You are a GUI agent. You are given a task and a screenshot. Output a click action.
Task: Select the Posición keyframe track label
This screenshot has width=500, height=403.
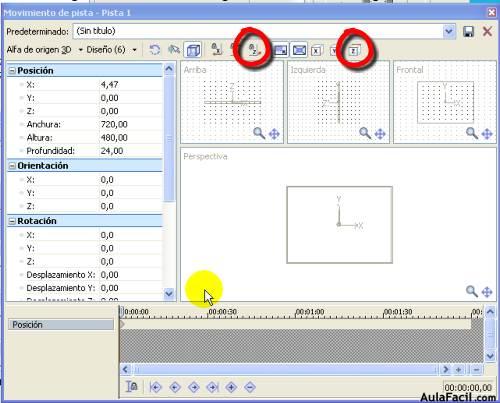(x=61, y=325)
